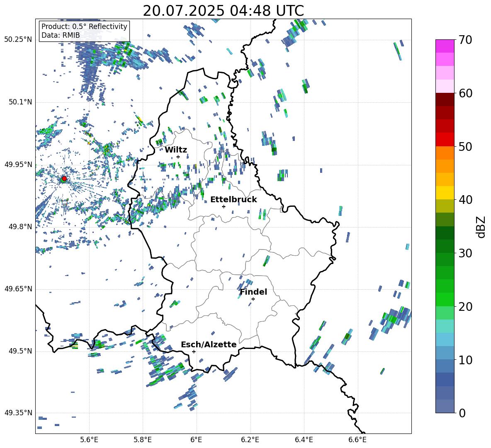Click the 'Findel' map label
The image size is (491, 448).
253,292
